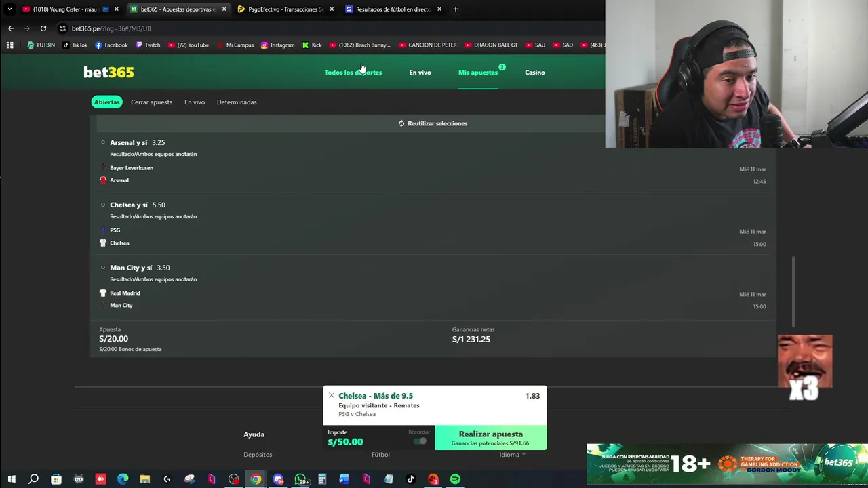Switch to Resultados de fútbol tab
Viewport: 868px width, 488px height.
pos(393,9)
